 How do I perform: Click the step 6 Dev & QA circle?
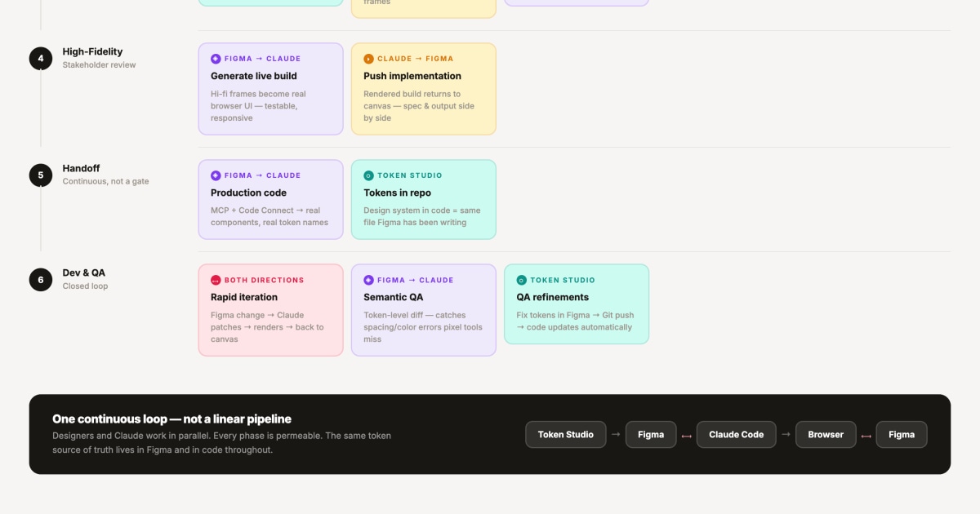40,278
